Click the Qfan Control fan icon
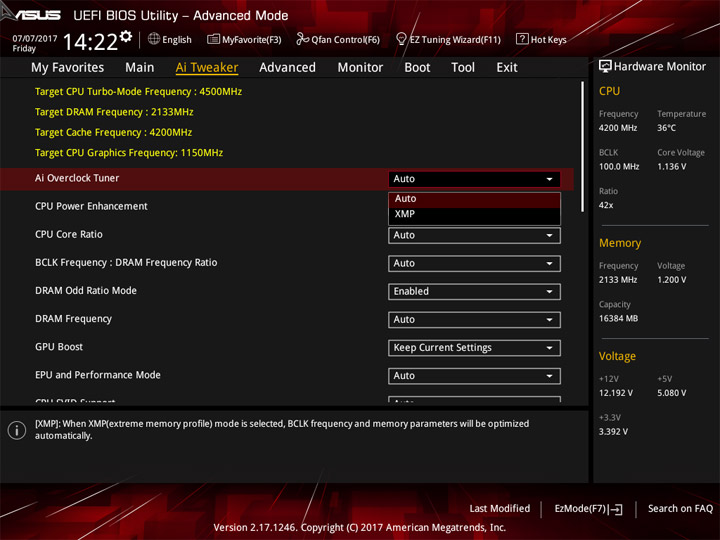 point(302,39)
